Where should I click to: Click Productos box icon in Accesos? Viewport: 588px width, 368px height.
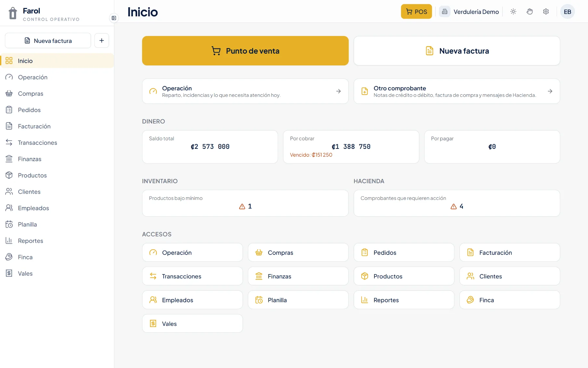click(x=365, y=276)
